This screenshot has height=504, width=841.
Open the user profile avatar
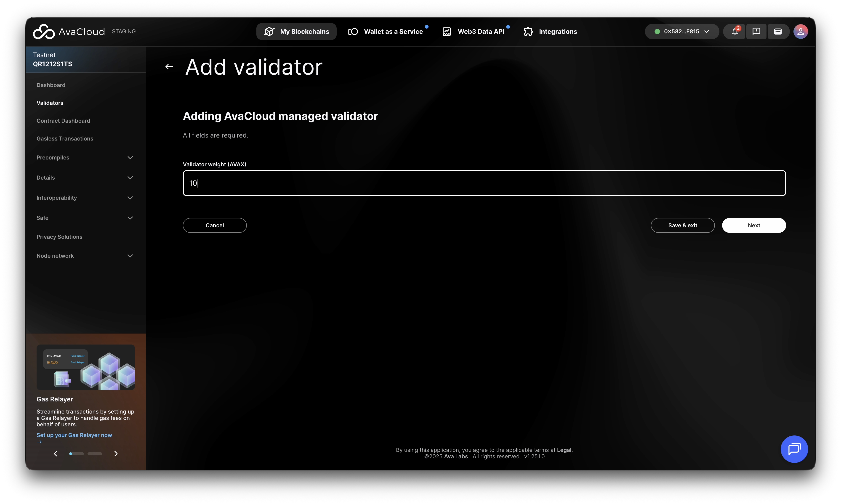(x=801, y=32)
